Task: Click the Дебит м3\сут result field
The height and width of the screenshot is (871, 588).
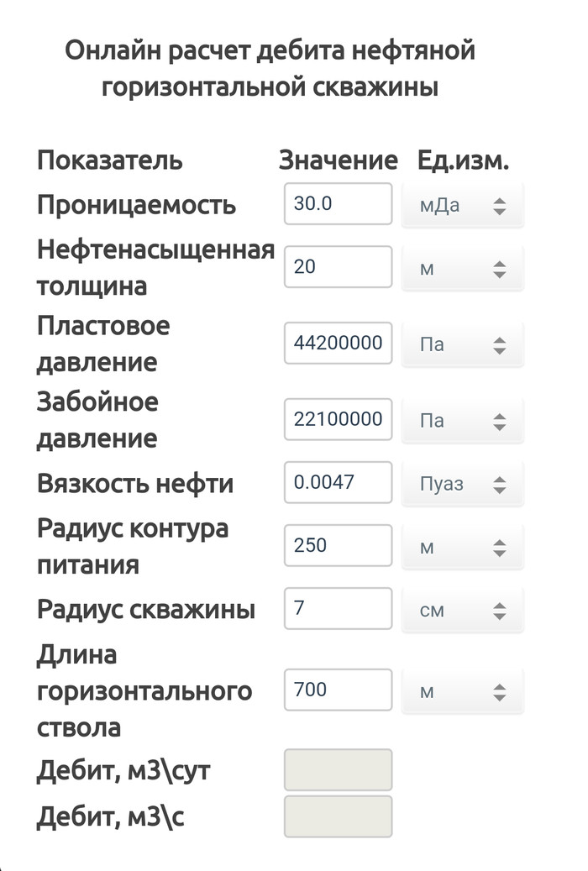Action: click(x=338, y=770)
